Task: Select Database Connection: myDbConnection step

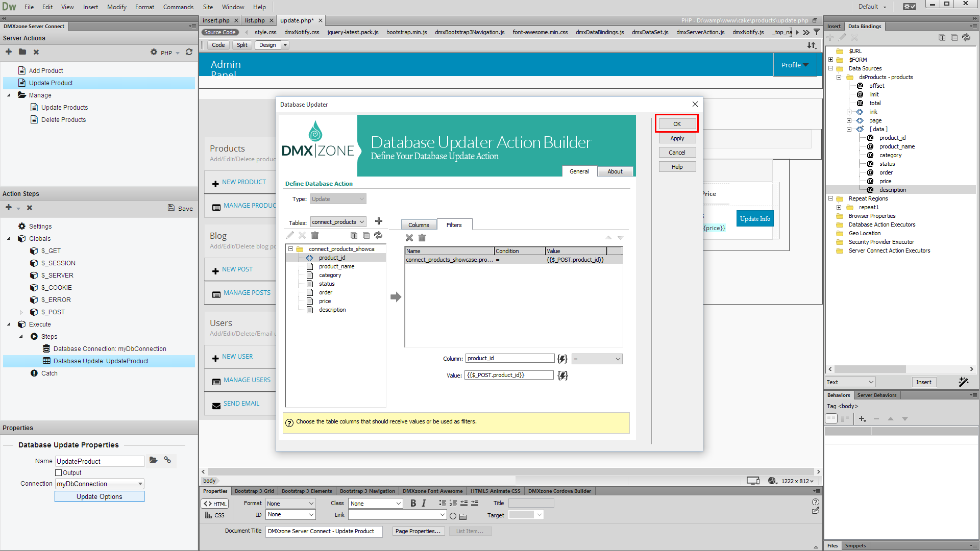Action: pos(110,349)
